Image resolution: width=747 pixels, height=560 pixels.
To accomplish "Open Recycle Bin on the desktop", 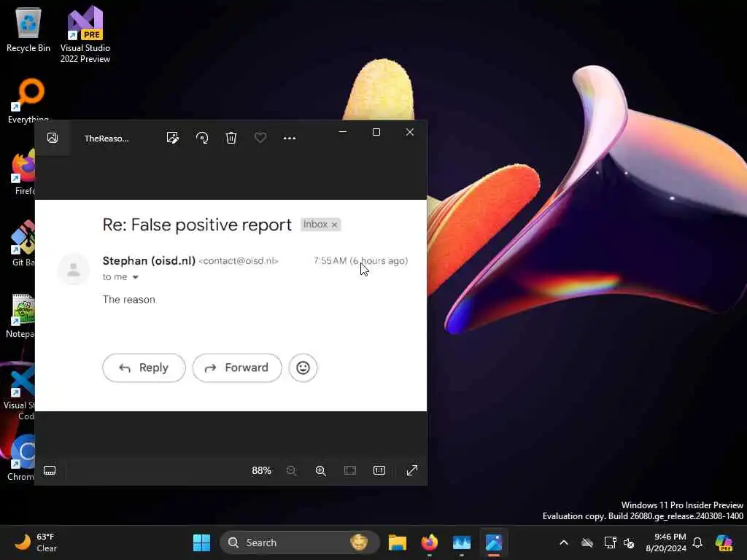I will pos(28,30).
